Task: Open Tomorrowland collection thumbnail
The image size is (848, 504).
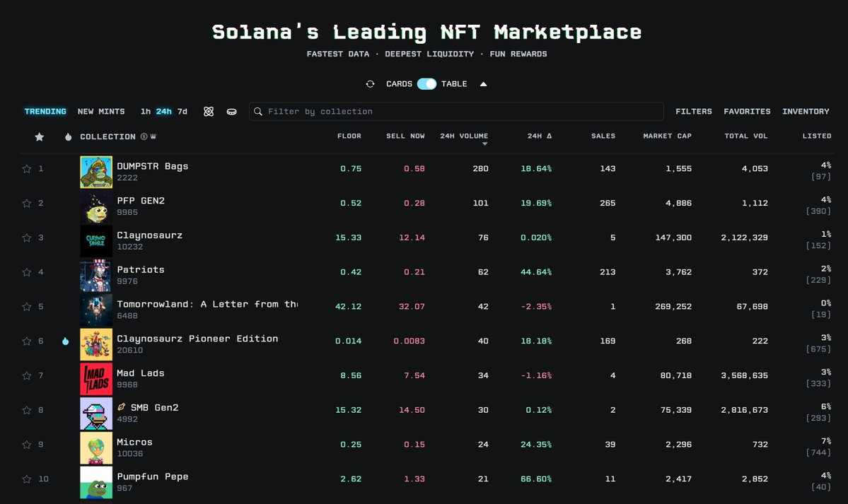Action: tap(96, 310)
